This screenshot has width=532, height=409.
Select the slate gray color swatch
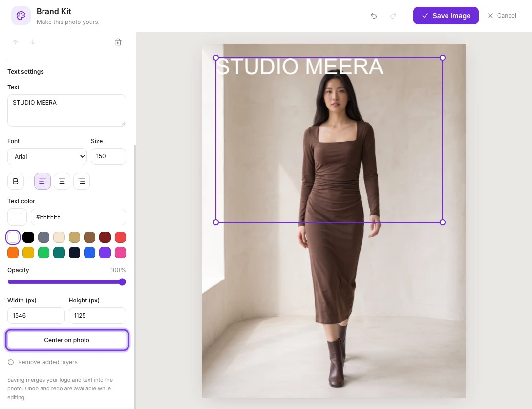(x=44, y=237)
